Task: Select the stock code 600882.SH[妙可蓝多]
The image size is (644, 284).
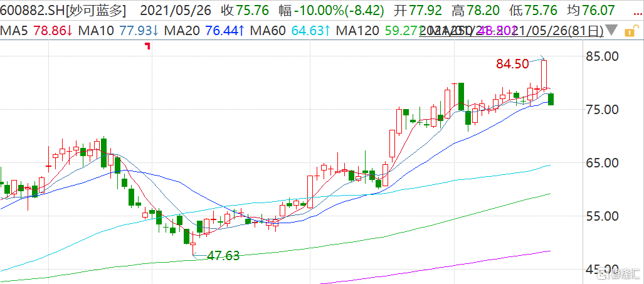Action: [63, 10]
